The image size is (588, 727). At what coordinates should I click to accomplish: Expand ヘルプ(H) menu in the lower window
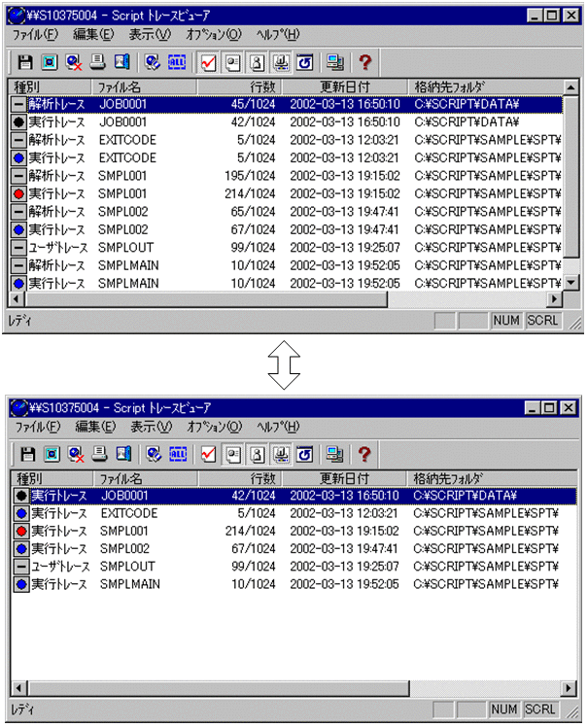click(277, 427)
